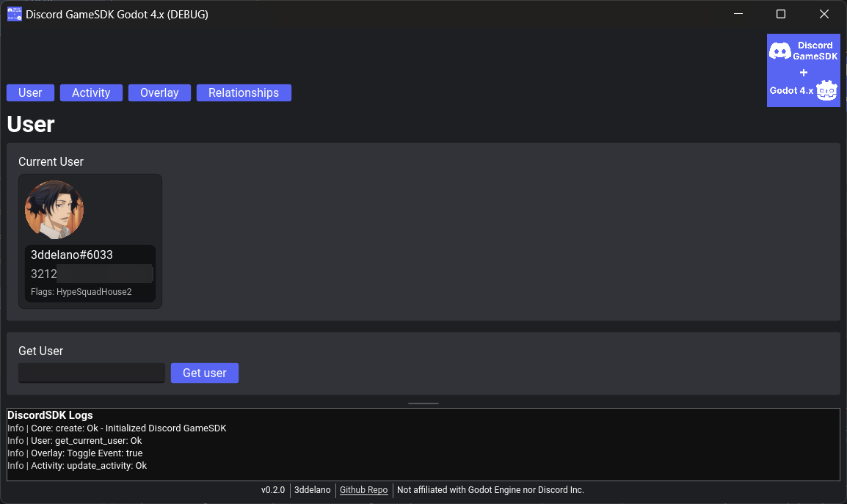Minimize the Discord GameSDK window
The height and width of the screenshot is (504, 847).
(738, 14)
